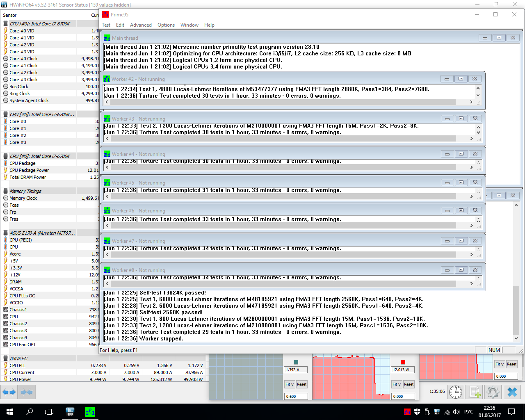Click Fit y below the 12.013 W readout
Screen dimensions: 525x420
pyautogui.click(x=397, y=384)
